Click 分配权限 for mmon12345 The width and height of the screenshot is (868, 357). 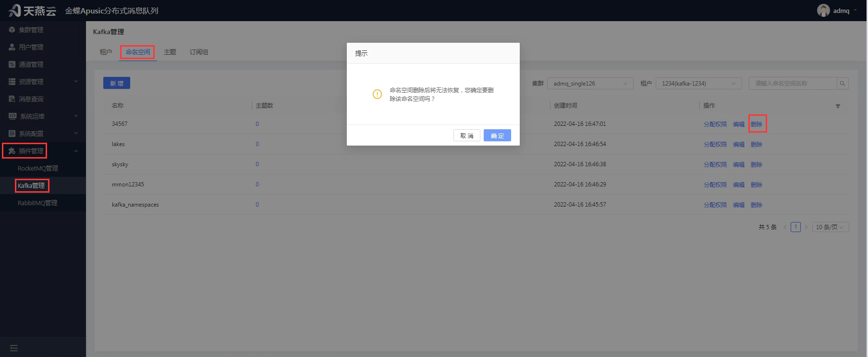click(x=715, y=185)
